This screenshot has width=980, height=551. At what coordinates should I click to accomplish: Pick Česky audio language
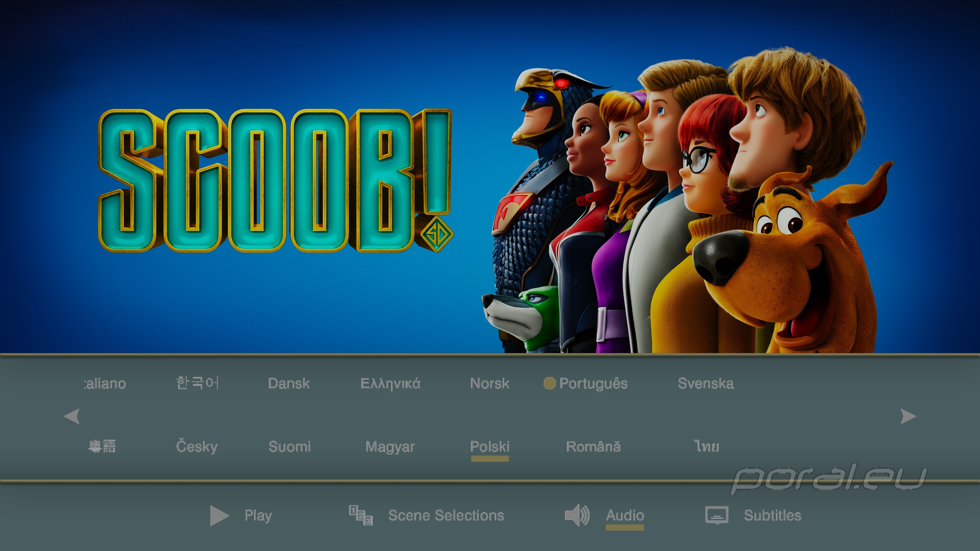pos(197,446)
